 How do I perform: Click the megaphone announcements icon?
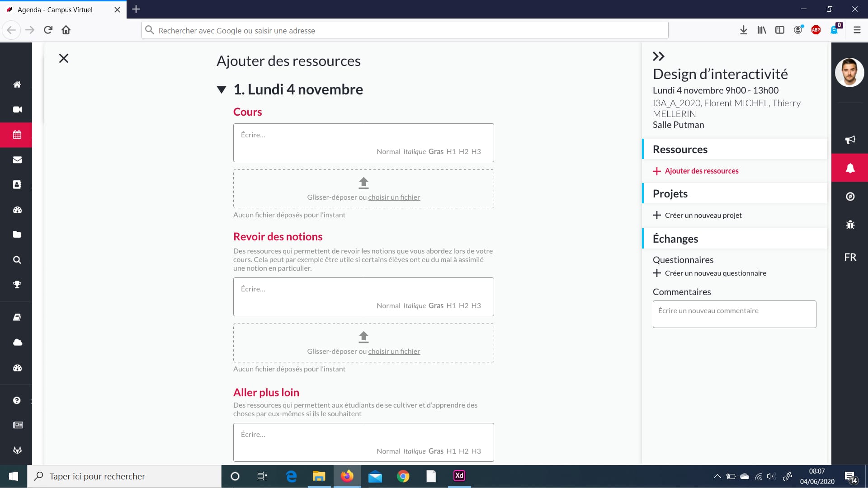pyautogui.click(x=850, y=140)
